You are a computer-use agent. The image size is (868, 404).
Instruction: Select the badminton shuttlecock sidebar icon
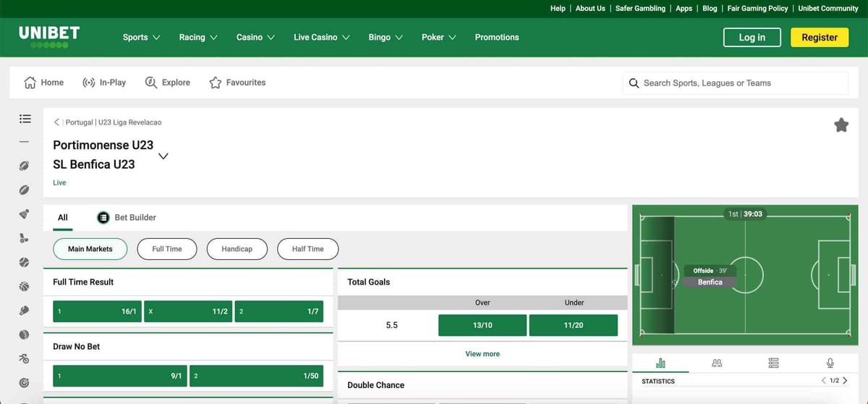click(x=25, y=214)
